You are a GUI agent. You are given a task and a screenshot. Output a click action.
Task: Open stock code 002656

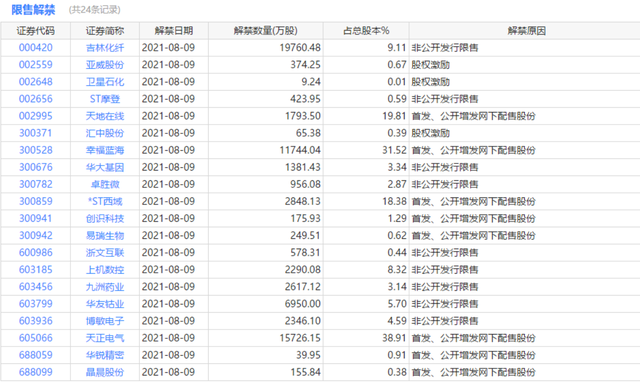pos(36,99)
